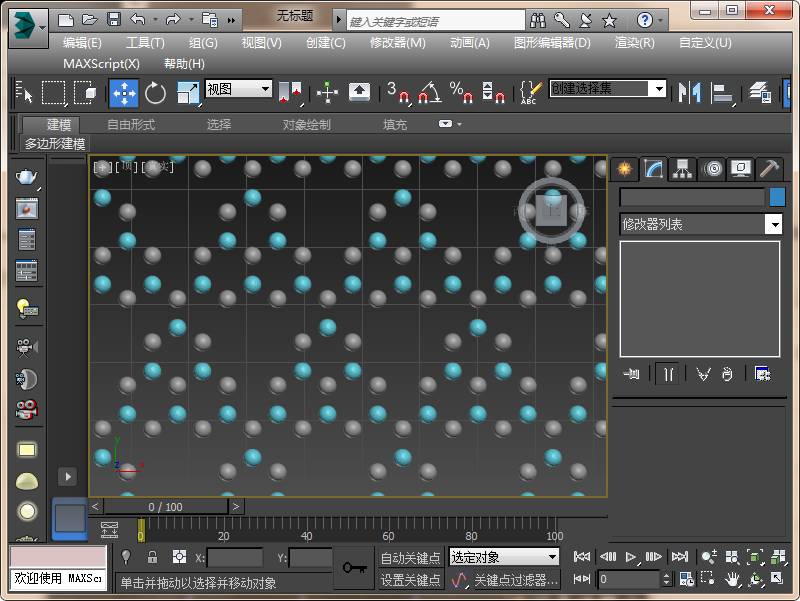Open the 修改器(M) menu
Image resolution: width=800 pixels, height=601 pixels.
(x=398, y=43)
